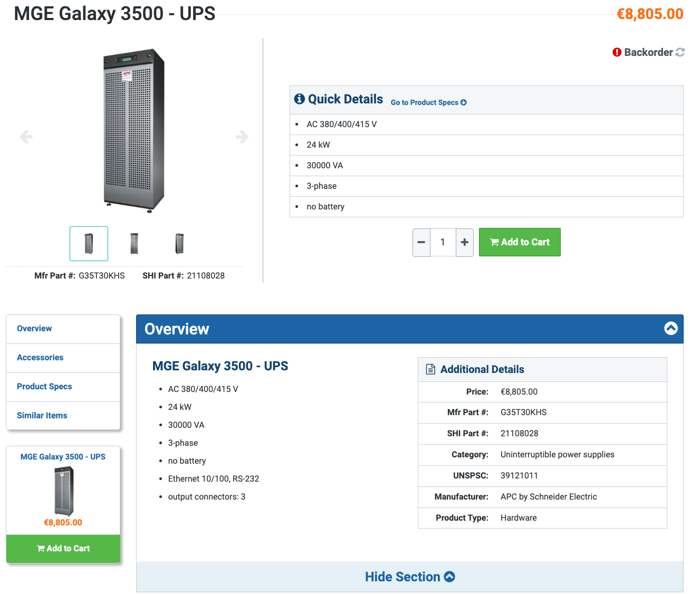Open the Accessories sidebar tab

[x=63, y=358]
